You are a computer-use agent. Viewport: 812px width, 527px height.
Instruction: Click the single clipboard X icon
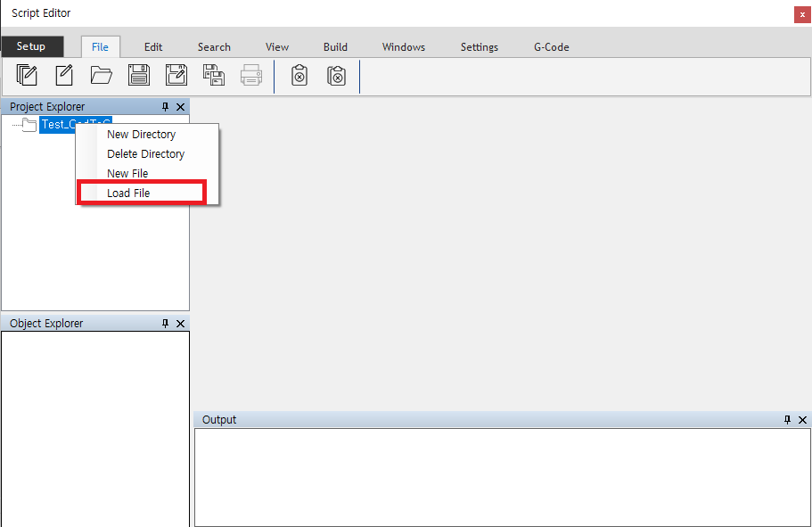(299, 76)
